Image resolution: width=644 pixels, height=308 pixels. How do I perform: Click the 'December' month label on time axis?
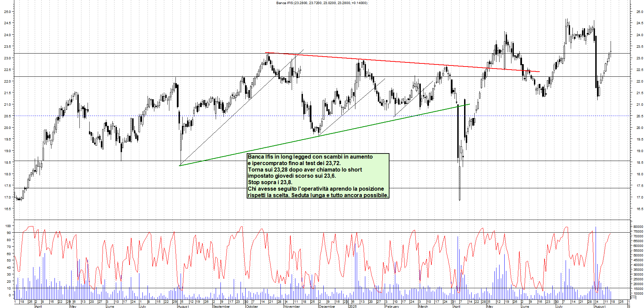pyautogui.click(x=327, y=306)
